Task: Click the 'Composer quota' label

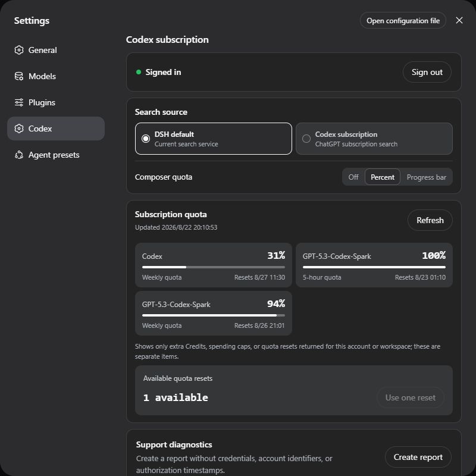Action: pyautogui.click(x=163, y=177)
